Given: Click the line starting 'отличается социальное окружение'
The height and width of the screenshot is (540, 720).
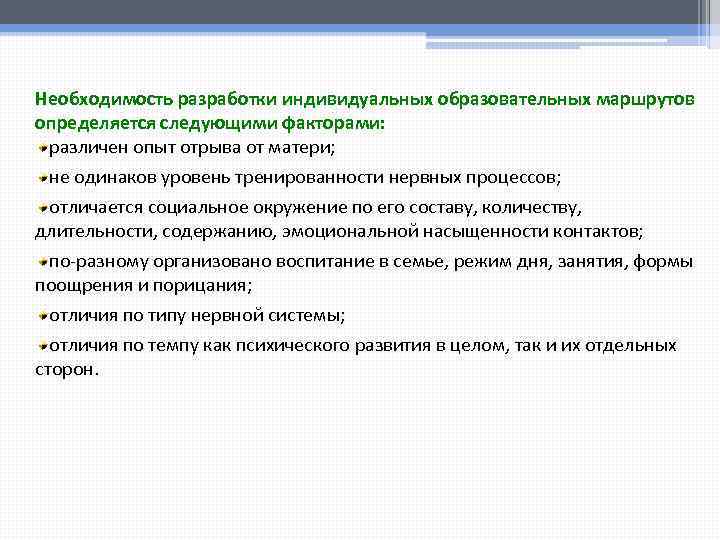Looking at the screenshot, I should (315, 208).
